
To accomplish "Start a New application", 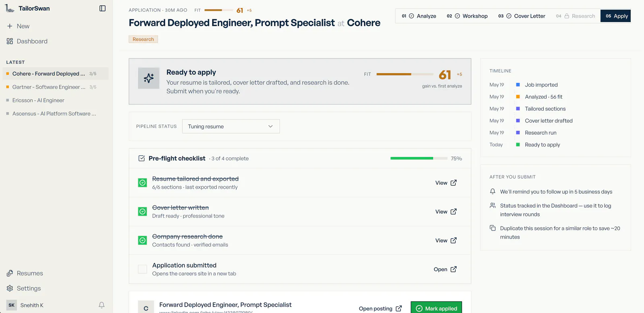I will 18,26.
